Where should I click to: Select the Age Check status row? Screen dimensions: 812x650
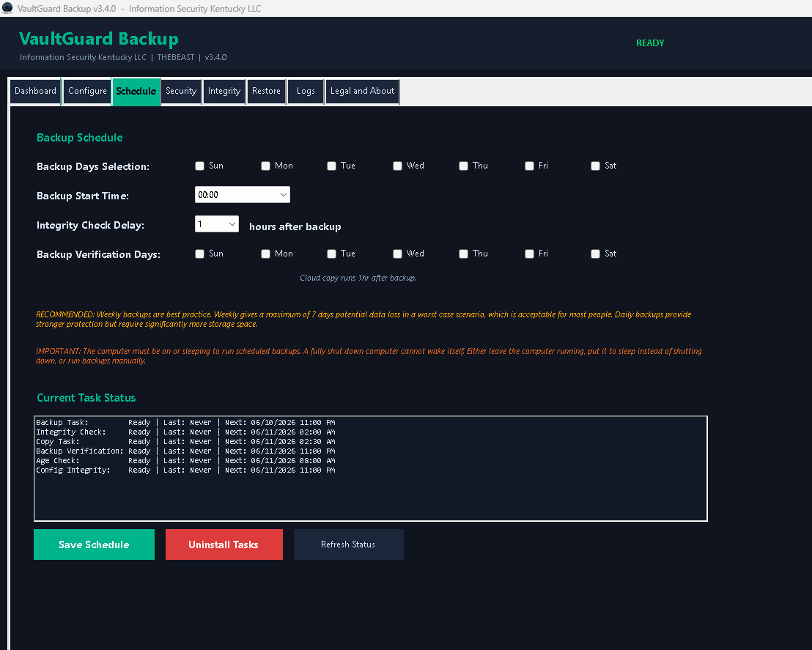pyautogui.click(x=185, y=460)
